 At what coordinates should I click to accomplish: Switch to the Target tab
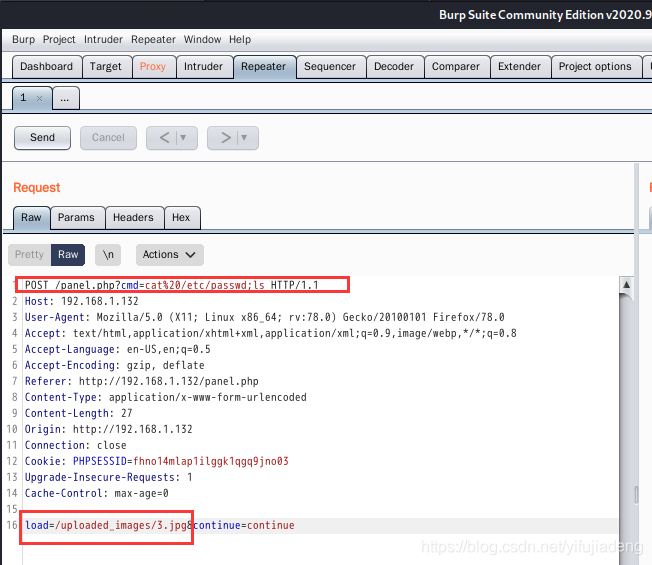tap(106, 67)
